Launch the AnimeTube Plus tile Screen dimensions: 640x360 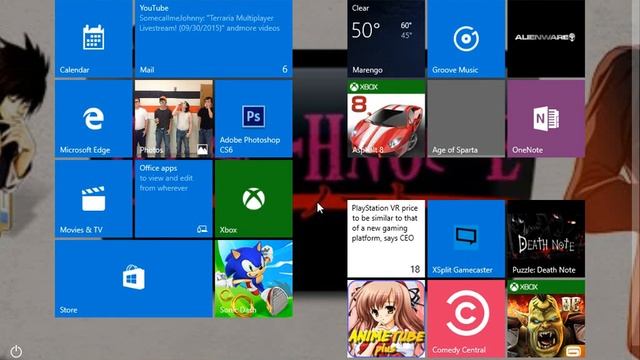[x=386, y=318]
